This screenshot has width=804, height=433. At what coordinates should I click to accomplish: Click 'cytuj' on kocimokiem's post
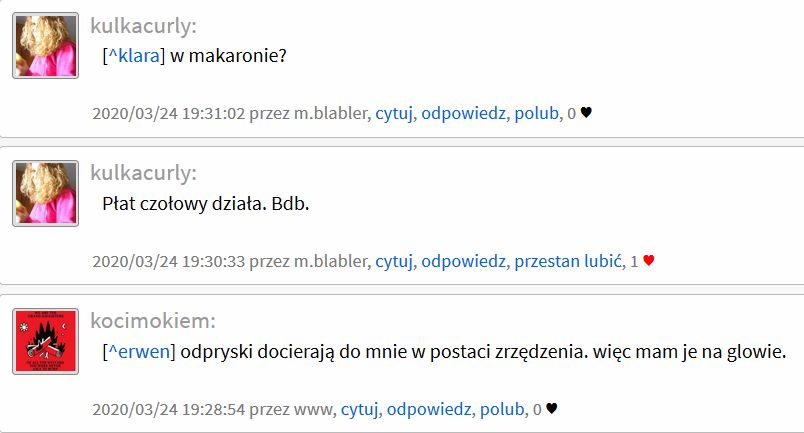[359, 409]
